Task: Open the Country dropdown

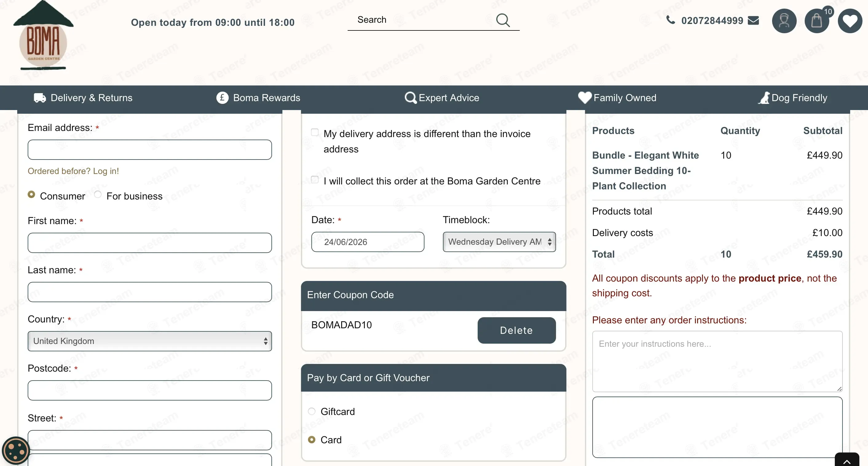Action: [x=150, y=341]
